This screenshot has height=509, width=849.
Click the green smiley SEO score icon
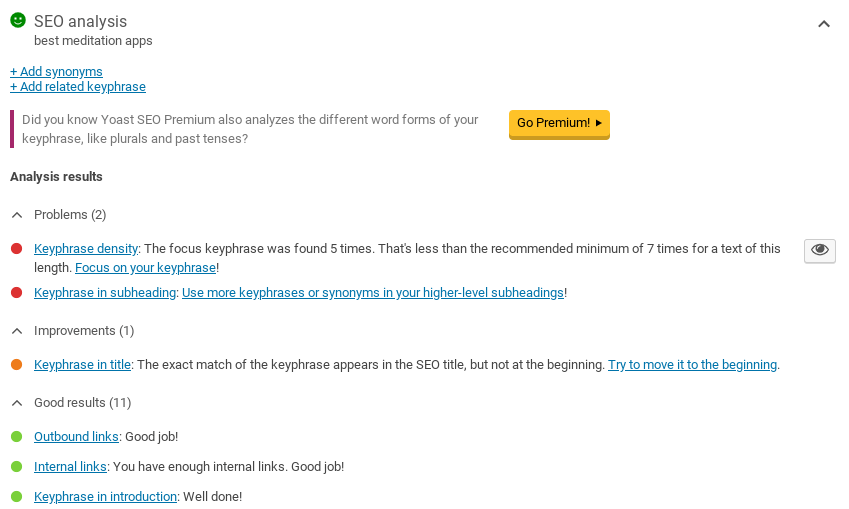tap(18, 21)
